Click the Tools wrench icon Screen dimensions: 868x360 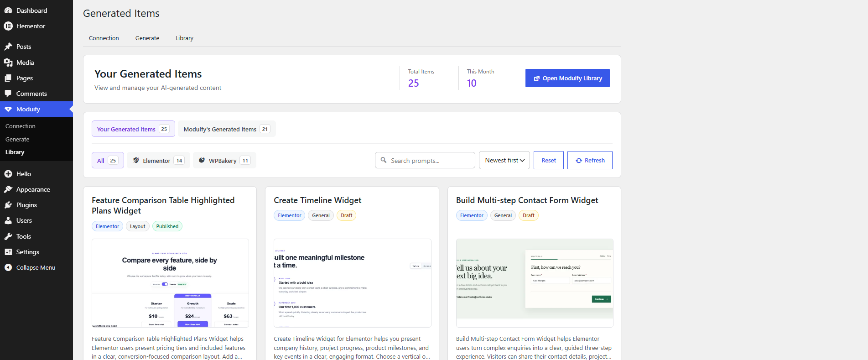coord(8,236)
